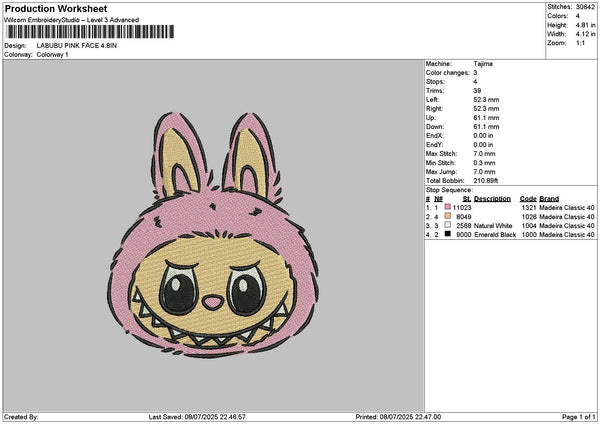Select the Tajima machine value

(483, 63)
